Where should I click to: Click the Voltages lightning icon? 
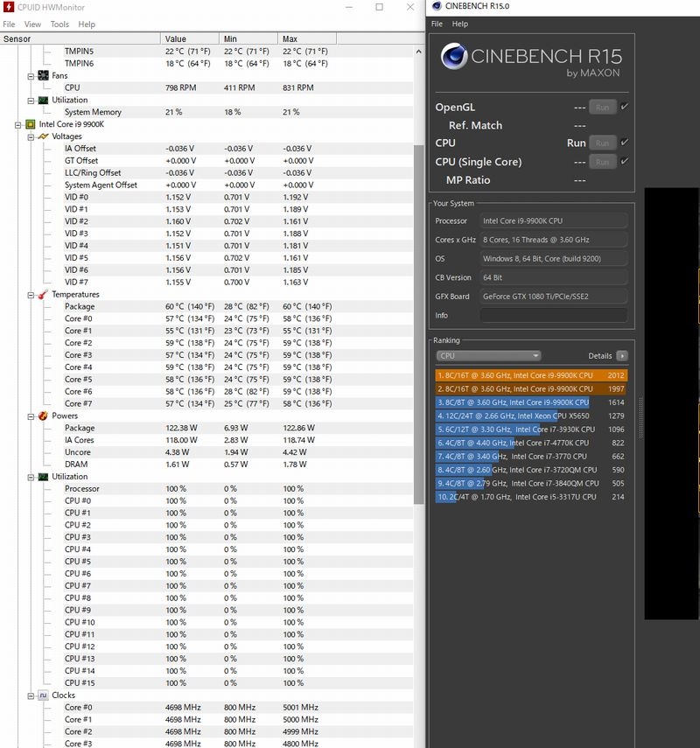[x=44, y=136]
